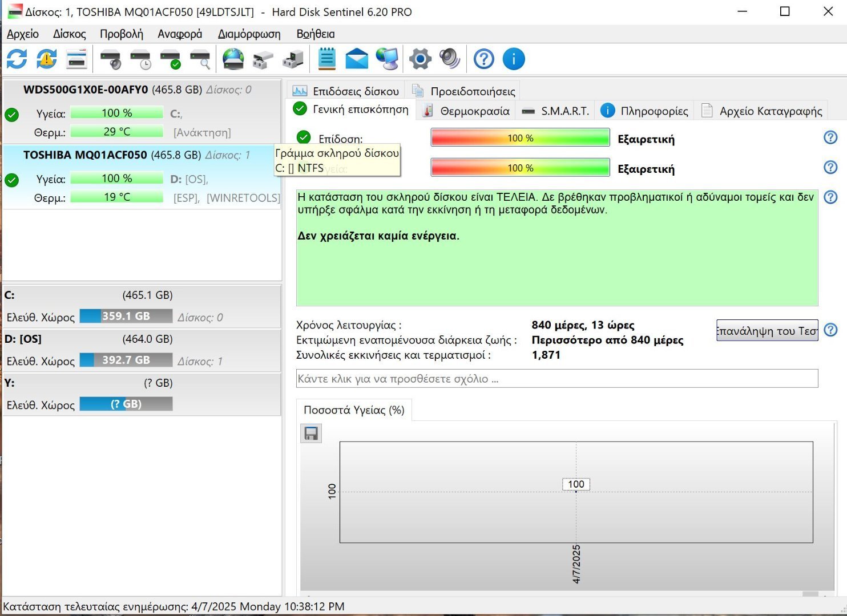The width and height of the screenshot is (847, 616).
Task: Click the green check icon of the WDS500G1X0E disk
Action: (x=11, y=115)
